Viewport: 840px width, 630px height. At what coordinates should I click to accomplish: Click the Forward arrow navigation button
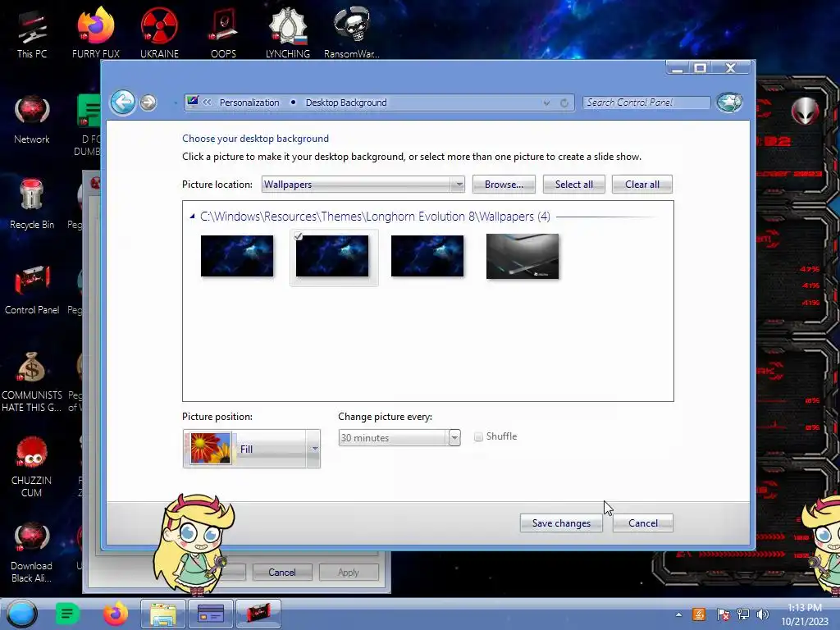(148, 103)
